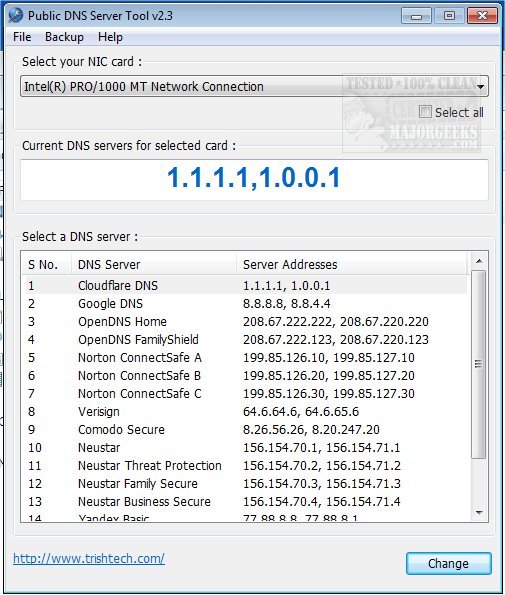Minimize the DNS tool window
This screenshot has height=595, width=505.
(x=416, y=16)
